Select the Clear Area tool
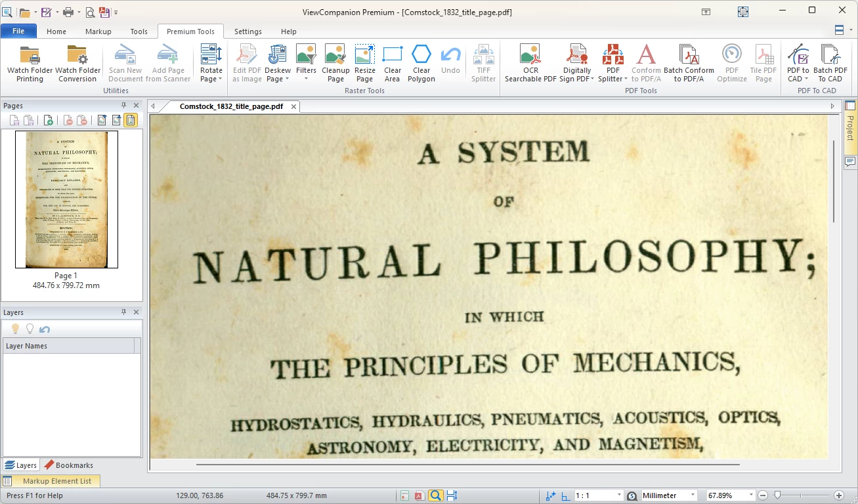 point(393,64)
